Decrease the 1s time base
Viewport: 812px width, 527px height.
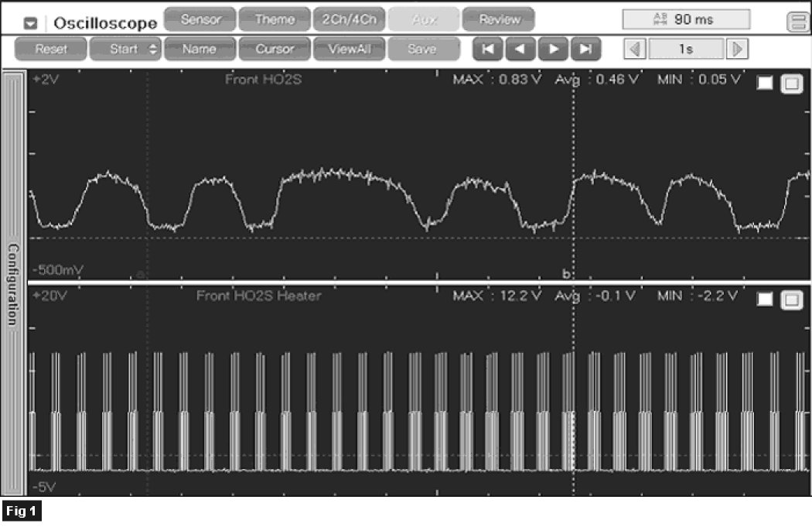(635, 50)
